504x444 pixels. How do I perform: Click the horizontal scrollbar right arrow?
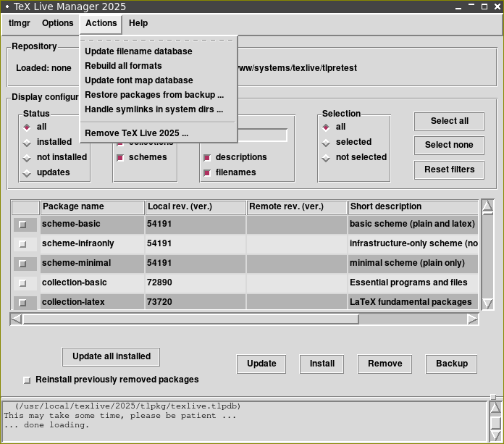click(x=472, y=319)
